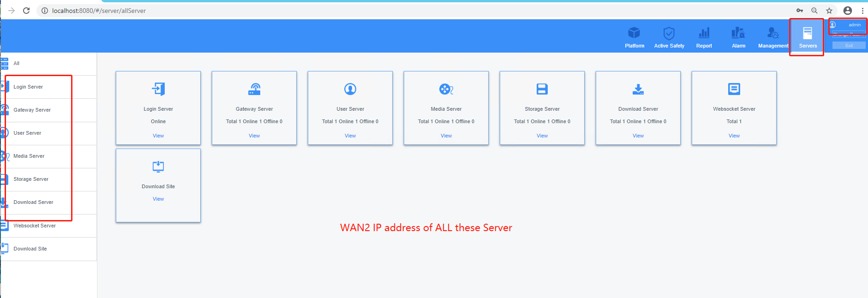Select User Server in the sidebar

tap(48, 133)
